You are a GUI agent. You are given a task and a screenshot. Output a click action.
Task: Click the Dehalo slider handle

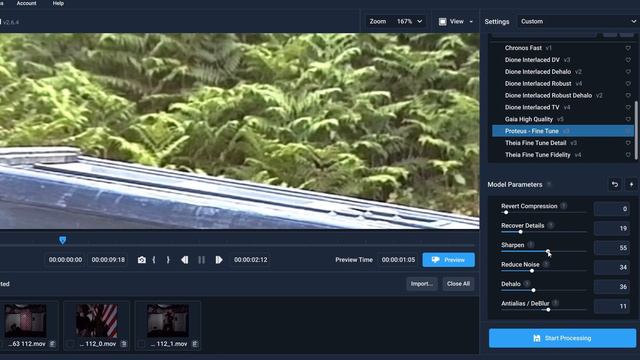tap(533, 290)
